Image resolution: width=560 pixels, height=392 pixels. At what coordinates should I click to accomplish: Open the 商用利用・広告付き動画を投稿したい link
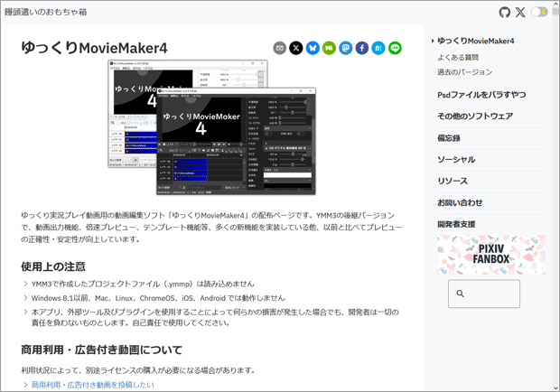pos(93,385)
